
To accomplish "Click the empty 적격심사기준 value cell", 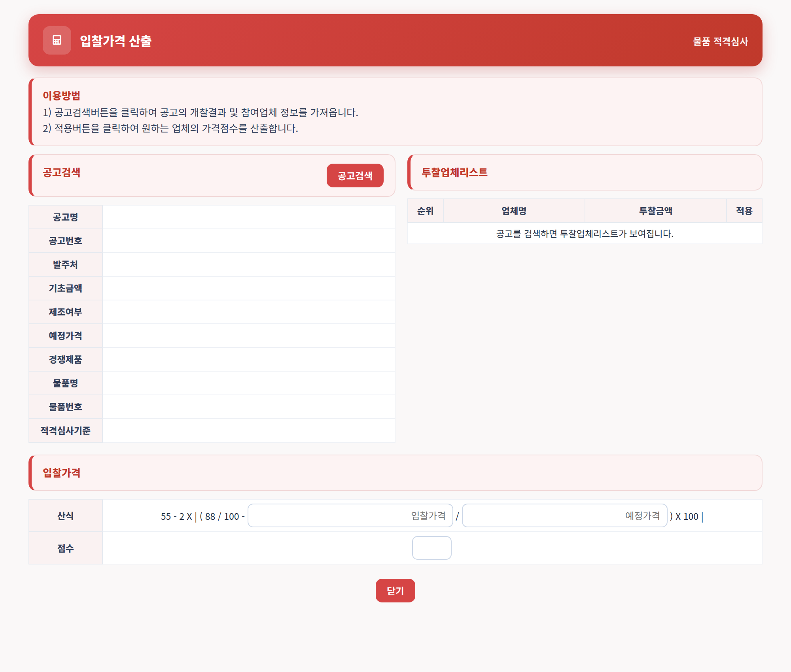I will (x=249, y=430).
